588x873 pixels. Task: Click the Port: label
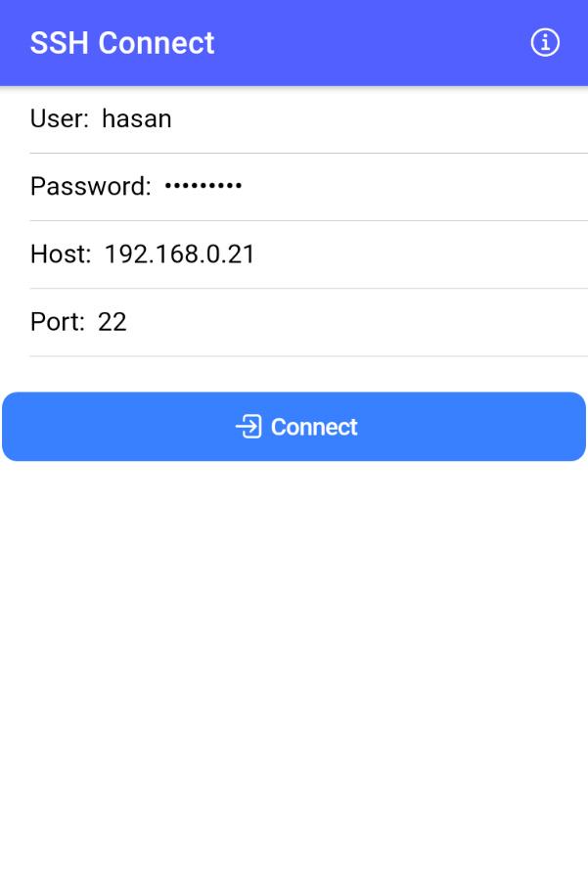tap(58, 322)
